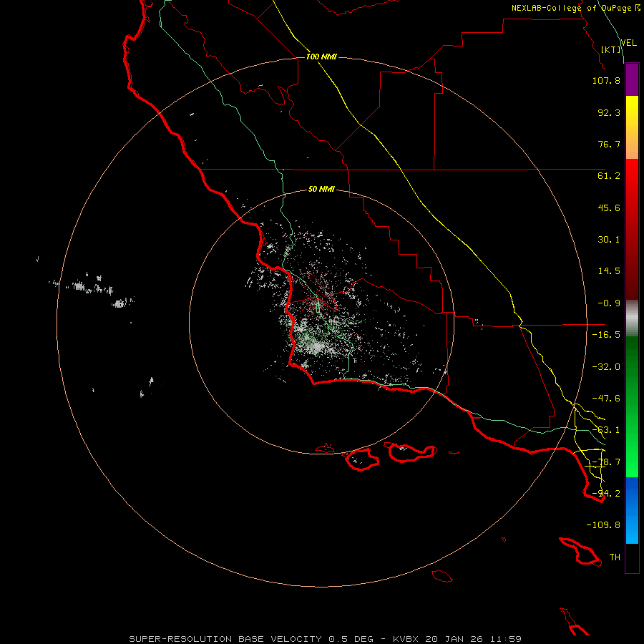
Task: Click the -63.1 velocity scale value
Action: point(606,430)
